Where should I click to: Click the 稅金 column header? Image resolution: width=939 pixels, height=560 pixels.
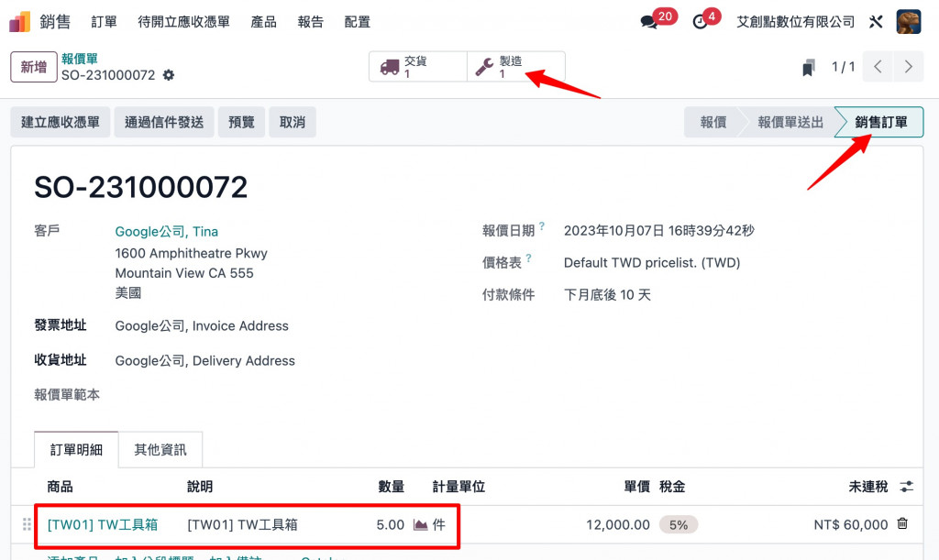[672, 487]
